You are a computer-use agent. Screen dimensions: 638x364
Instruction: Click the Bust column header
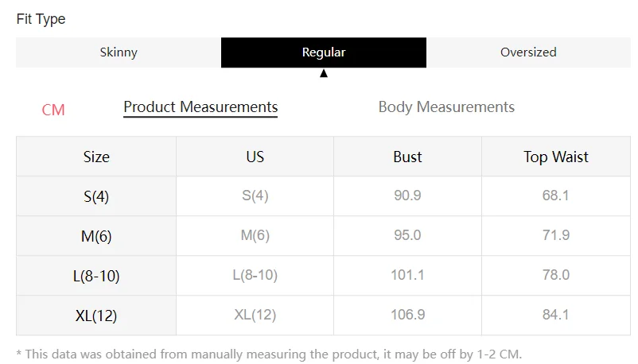pos(407,157)
